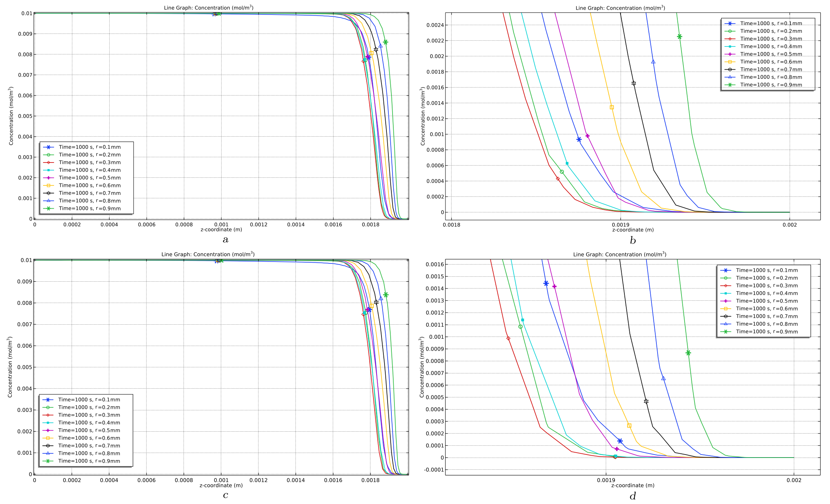830x504 pixels.
Task: Click the Line Graph title of plot a
Action: 208,8
